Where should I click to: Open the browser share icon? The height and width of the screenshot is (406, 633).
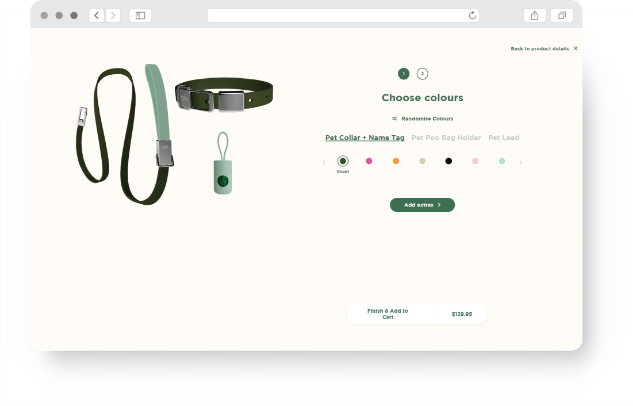click(534, 15)
